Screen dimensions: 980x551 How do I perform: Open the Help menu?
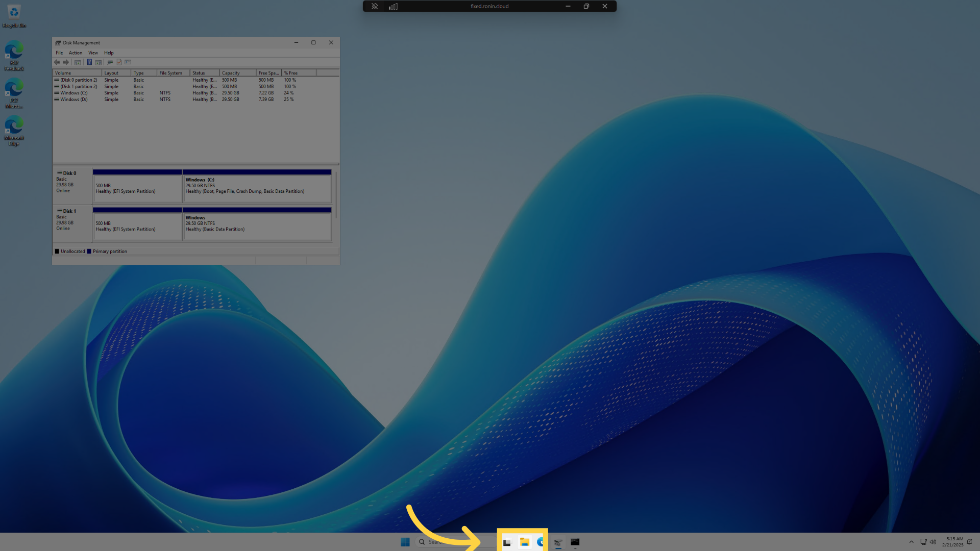point(109,53)
